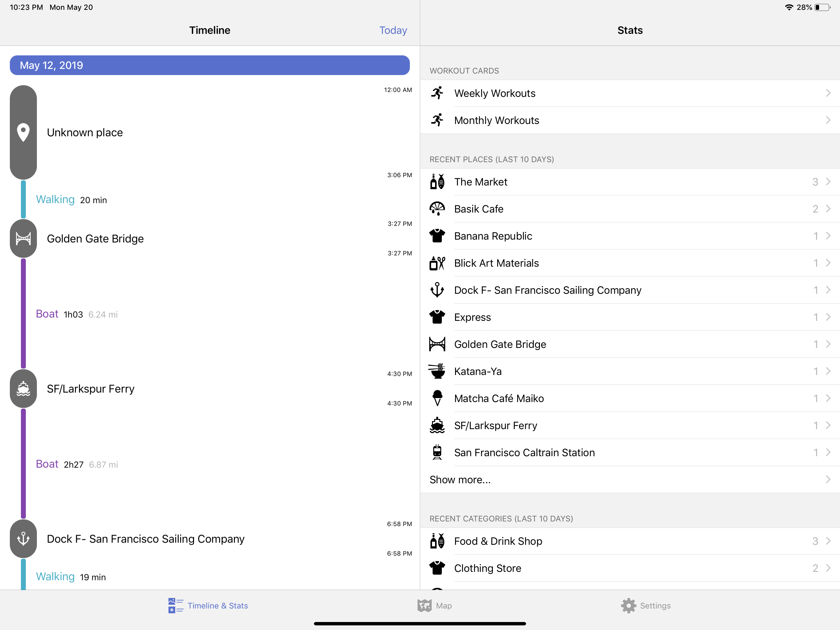Viewport: 840px width, 630px height.
Task: Select the Walking 19 min activity label
Action: click(71, 576)
